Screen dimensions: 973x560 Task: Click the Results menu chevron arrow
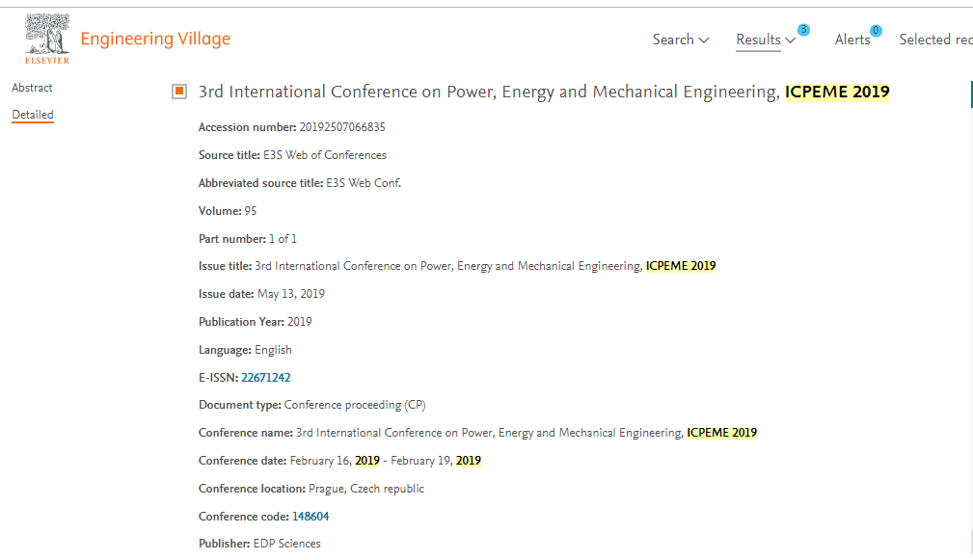tap(790, 40)
